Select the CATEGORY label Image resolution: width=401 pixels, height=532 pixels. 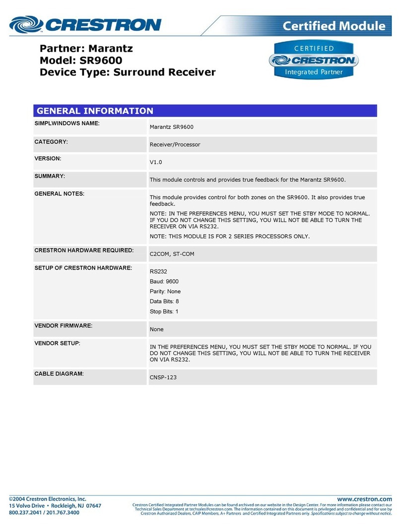coord(51,142)
